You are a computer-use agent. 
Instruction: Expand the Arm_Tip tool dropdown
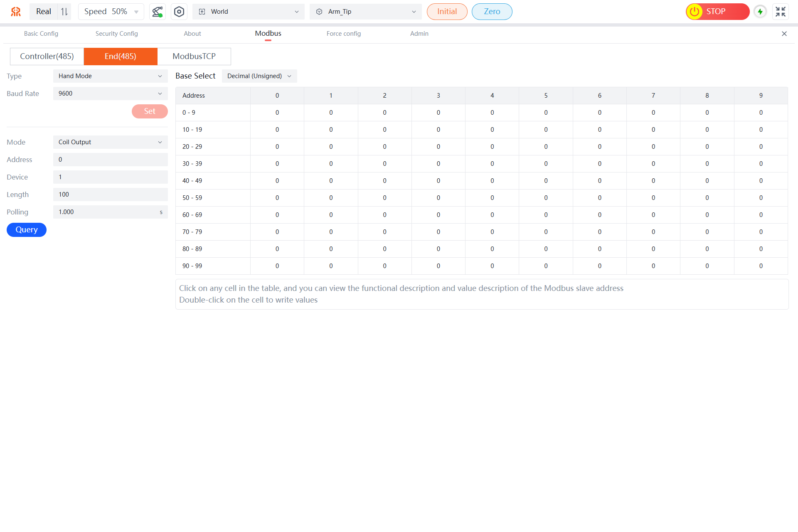tap(366, 12)
